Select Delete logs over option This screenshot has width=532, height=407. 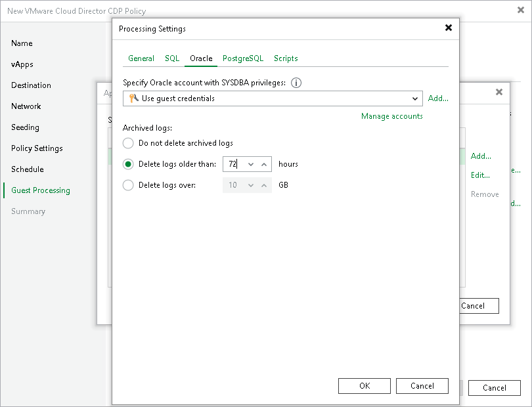(x=128, y=185)
